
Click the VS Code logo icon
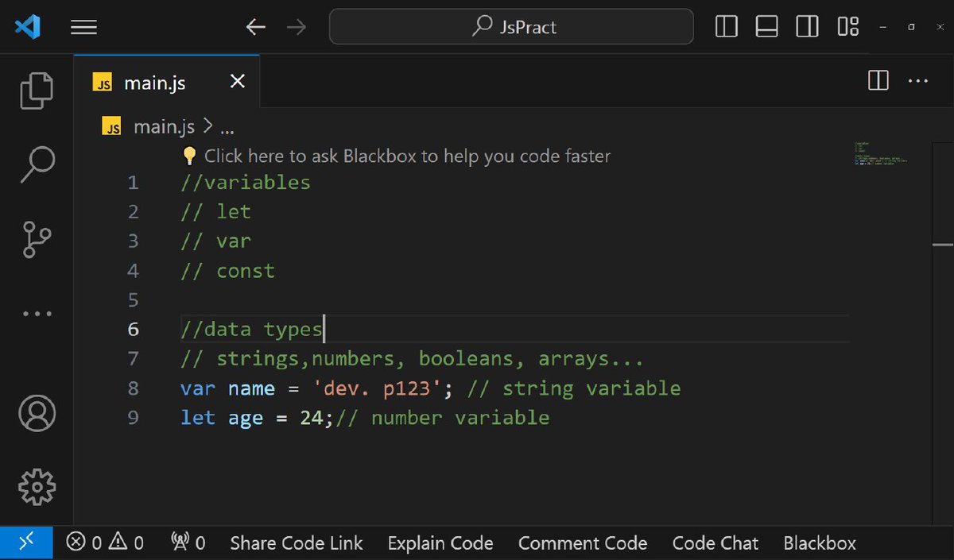tap(28, 28)
